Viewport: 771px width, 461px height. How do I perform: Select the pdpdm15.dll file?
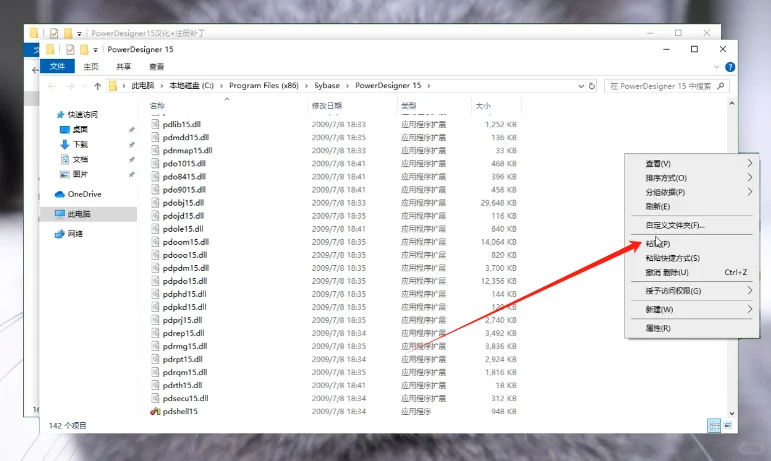(186, 268)
